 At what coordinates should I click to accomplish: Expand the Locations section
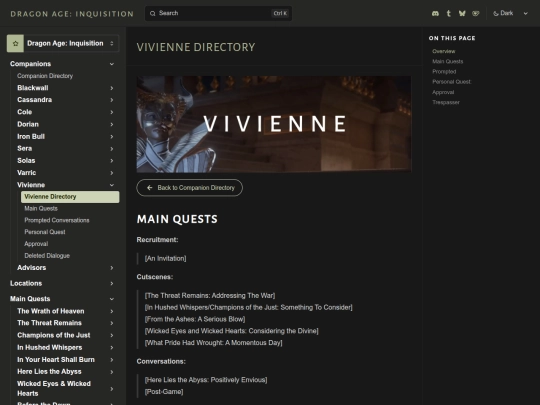click(112, 283)
